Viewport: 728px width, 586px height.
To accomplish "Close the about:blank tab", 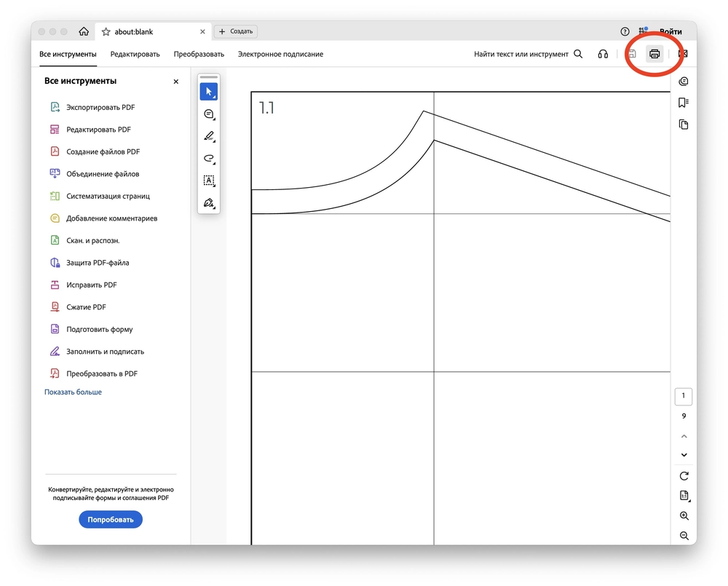I will [202, 31].
